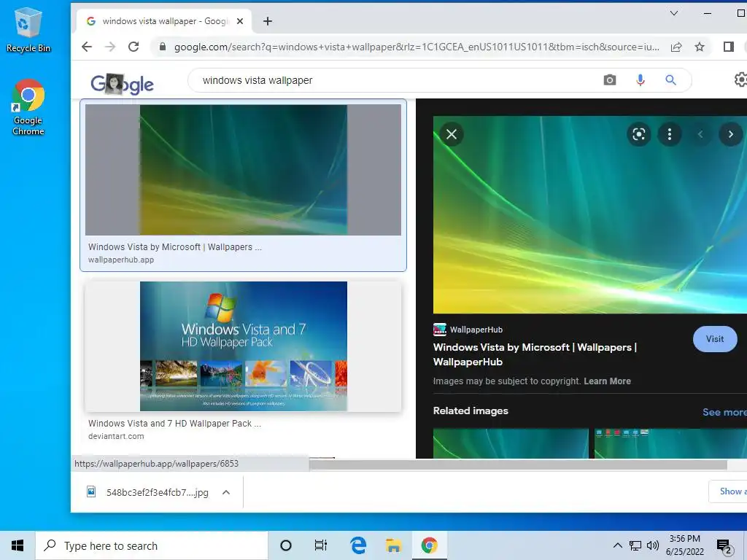Click the forward navigation arrow
Screen dimensions: 747x560
pos(110,47)
